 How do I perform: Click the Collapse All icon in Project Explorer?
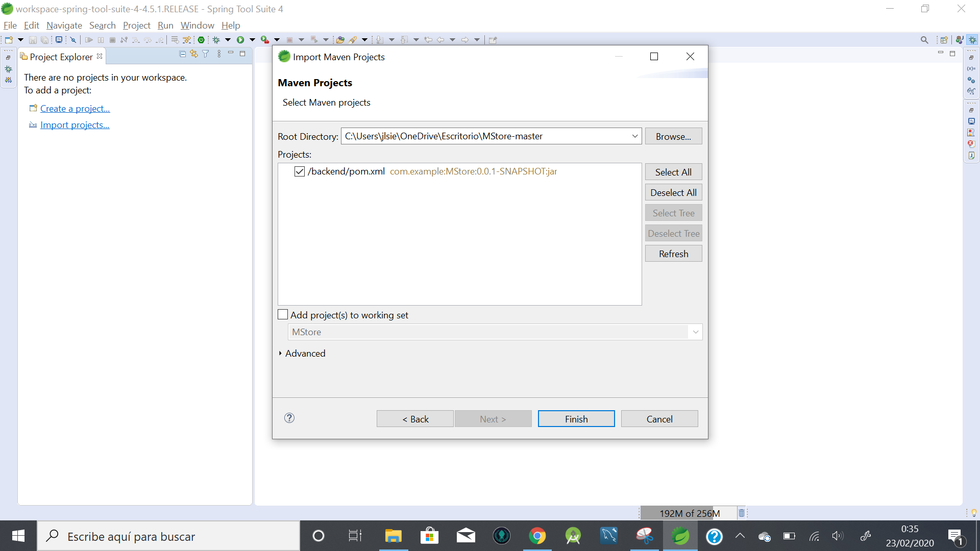tap(183, 54)
